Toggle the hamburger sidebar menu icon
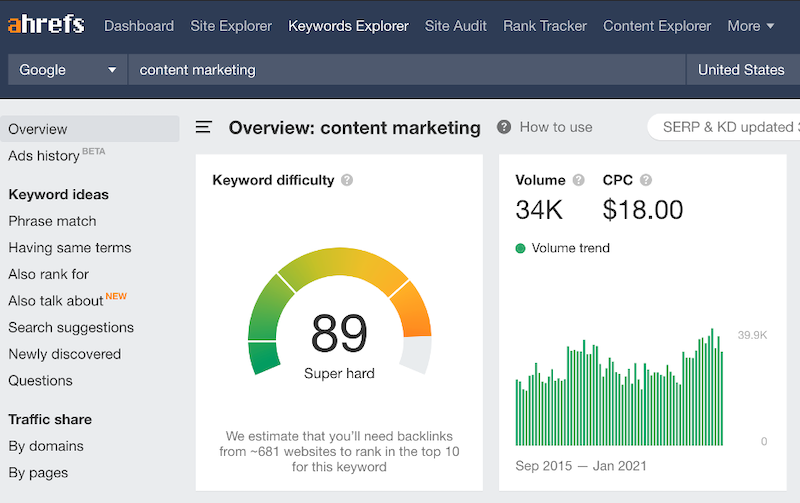Viewport: 800px width, 503px height. click(x=204, y=127)
